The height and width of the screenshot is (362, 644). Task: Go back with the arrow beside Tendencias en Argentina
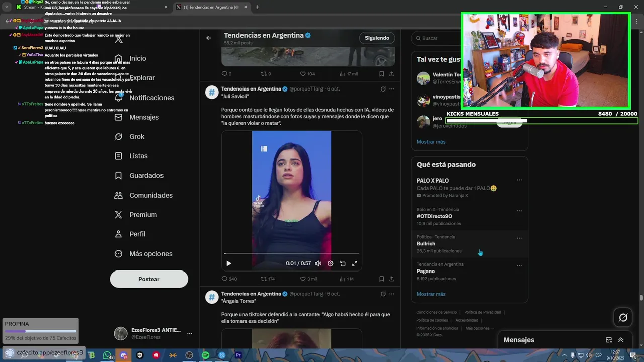[209, 38]
